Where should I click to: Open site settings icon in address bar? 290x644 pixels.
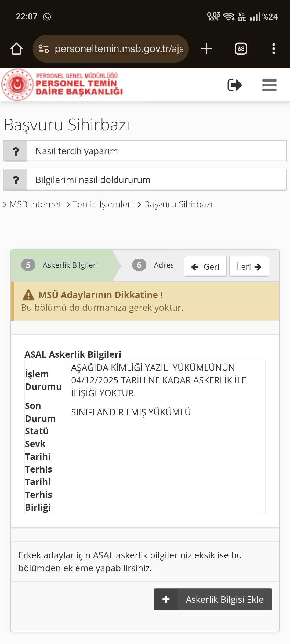(44, 49)
